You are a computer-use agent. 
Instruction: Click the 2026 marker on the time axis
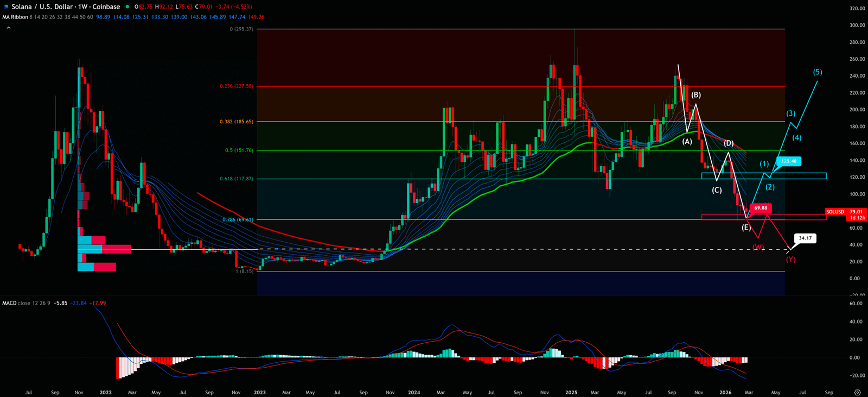pos(725,392)
